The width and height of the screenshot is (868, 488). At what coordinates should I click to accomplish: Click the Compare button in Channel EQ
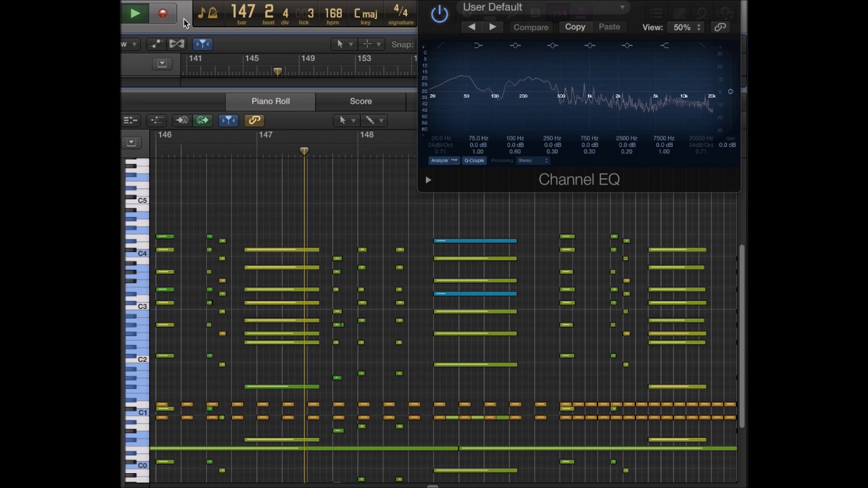[x=530, y=27]
